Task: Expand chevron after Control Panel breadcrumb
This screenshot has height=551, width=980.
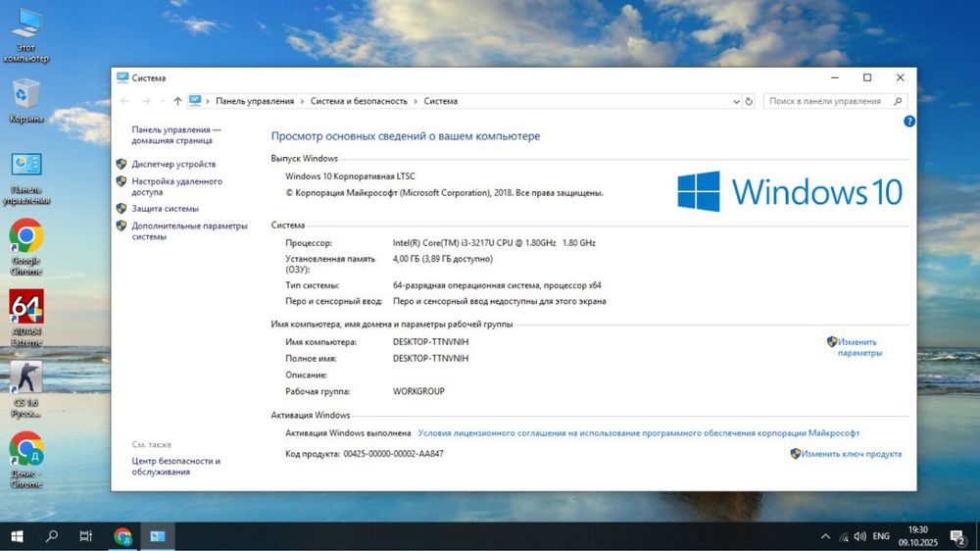Action: point(303,101)
